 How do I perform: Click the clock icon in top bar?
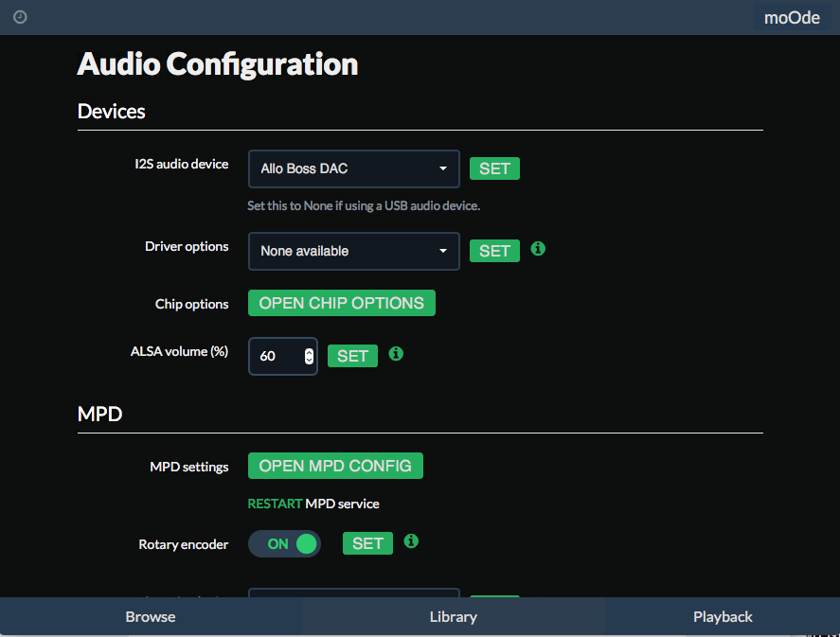coord(20,17)
